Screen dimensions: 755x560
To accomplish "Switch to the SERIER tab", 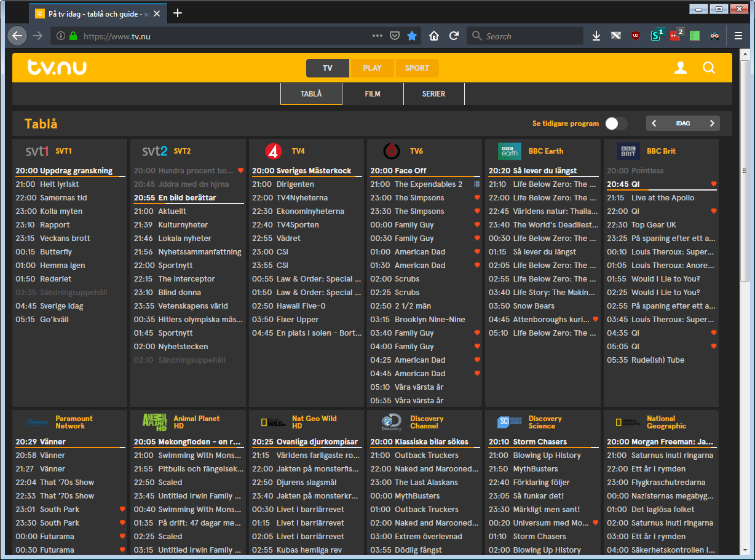I will tap(434, 94).
